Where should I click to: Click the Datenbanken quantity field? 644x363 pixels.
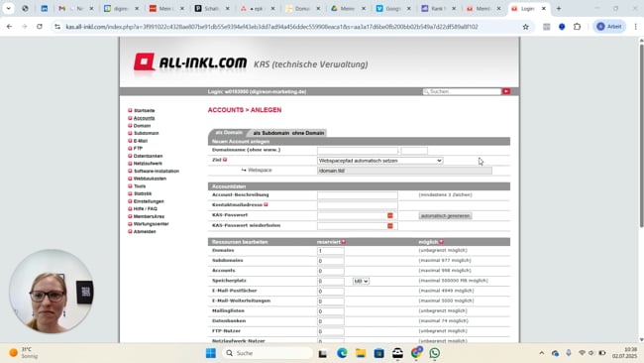[331, 321]
